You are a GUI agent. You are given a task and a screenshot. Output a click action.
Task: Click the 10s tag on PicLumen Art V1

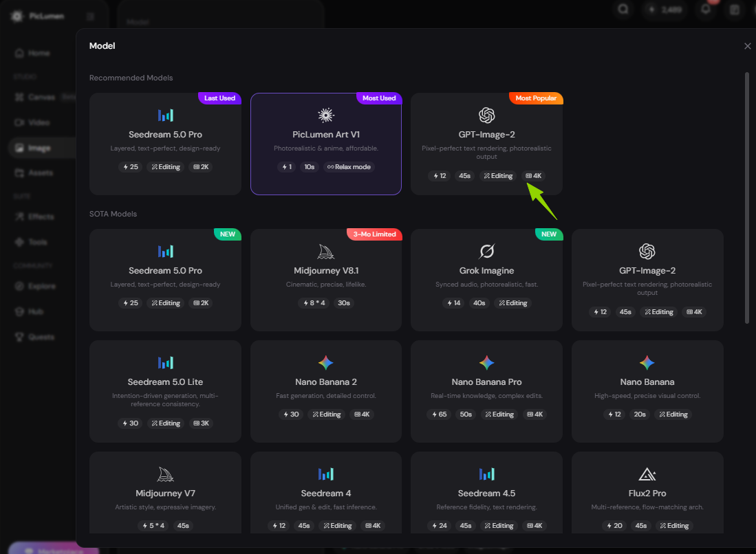tap(310, 167)
